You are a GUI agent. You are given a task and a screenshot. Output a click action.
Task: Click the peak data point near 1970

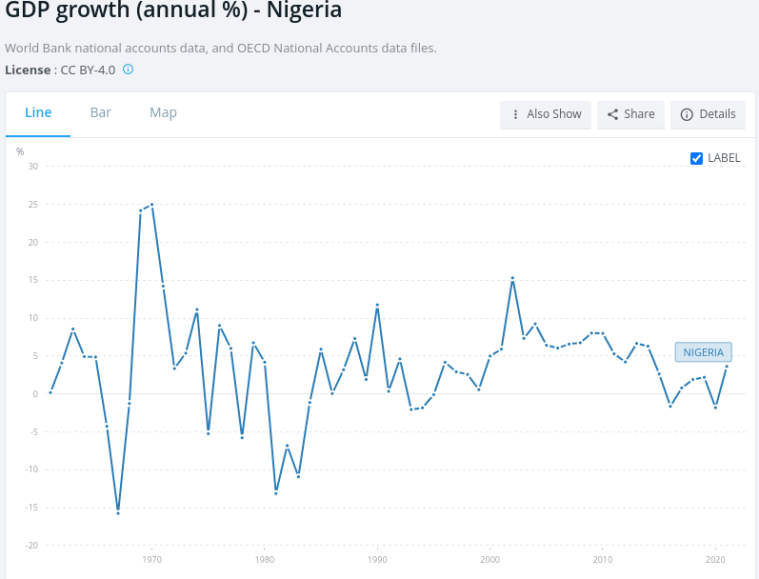point(151,204)
